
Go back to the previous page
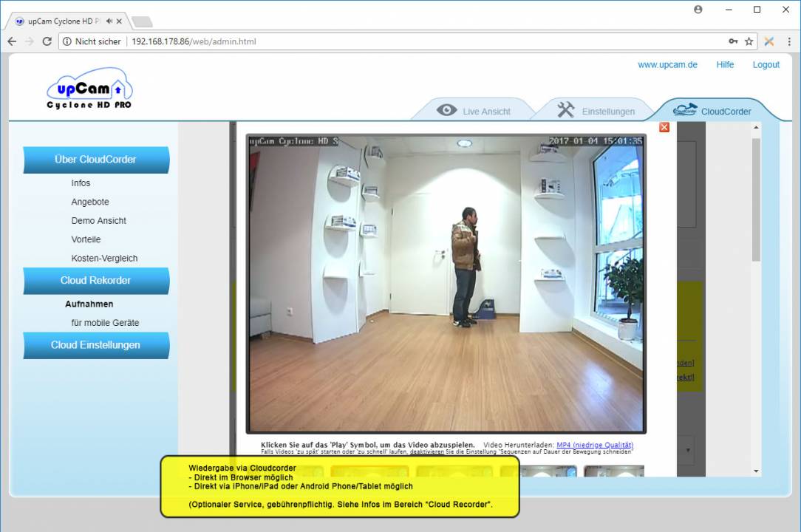coord(13,41)
